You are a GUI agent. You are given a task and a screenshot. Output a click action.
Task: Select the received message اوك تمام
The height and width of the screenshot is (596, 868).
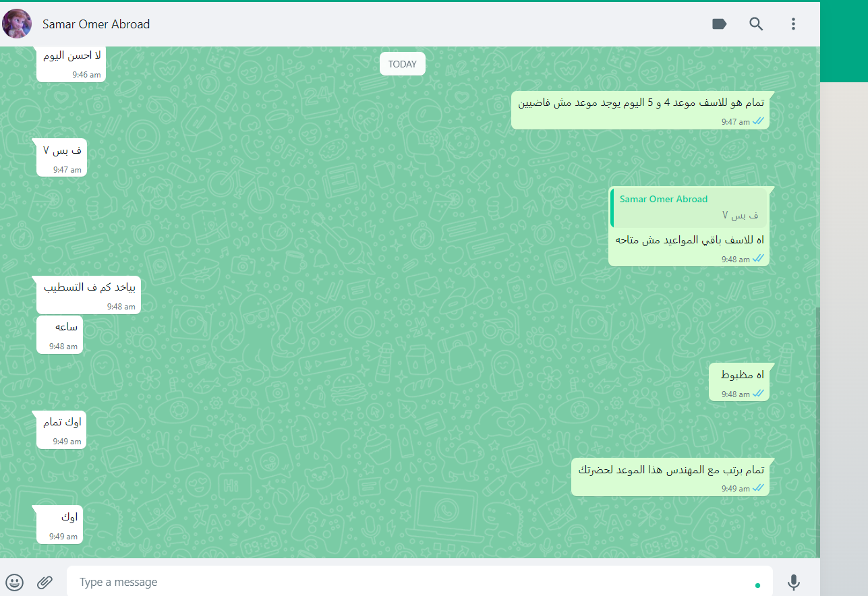point(61,430)
